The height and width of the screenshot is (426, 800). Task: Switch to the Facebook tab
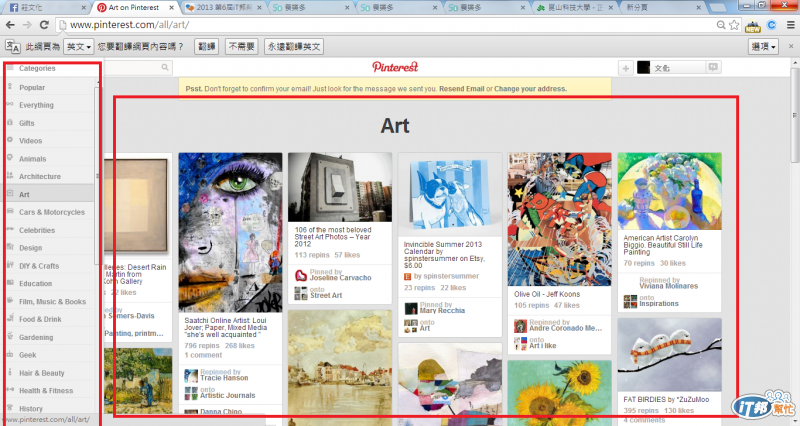click(x=47, y=8)
